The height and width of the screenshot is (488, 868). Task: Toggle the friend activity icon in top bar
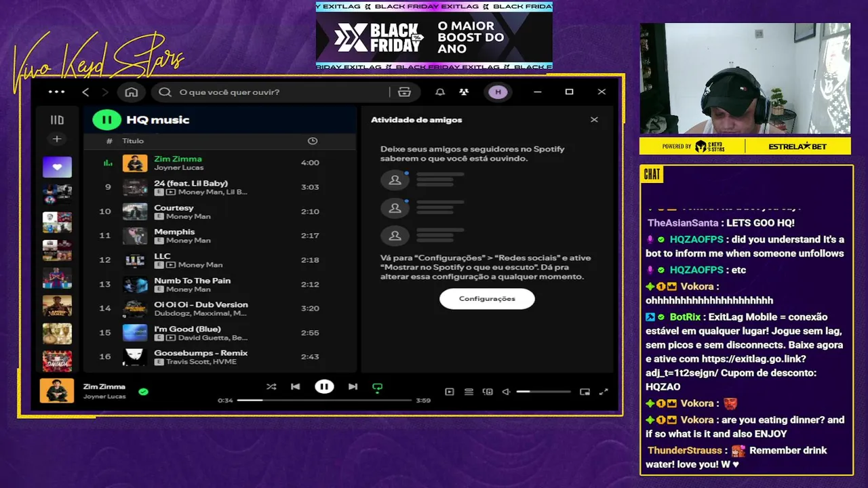pos(464,92)
